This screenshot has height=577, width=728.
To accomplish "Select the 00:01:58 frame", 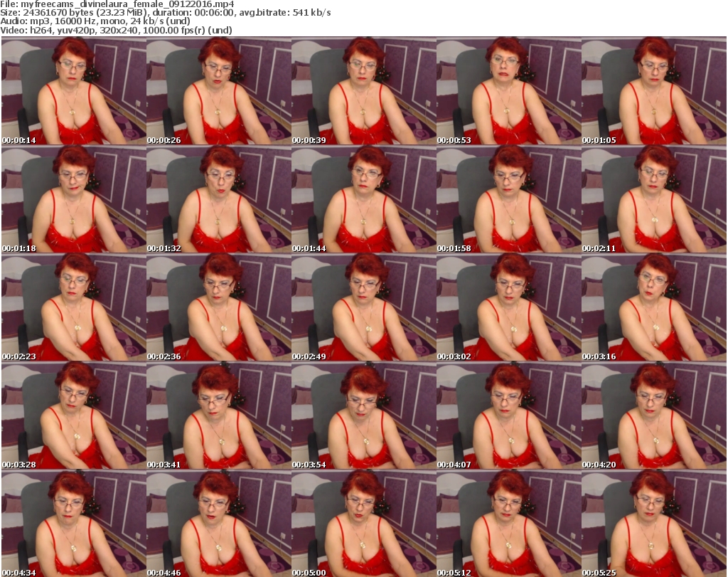I will 508,198.
